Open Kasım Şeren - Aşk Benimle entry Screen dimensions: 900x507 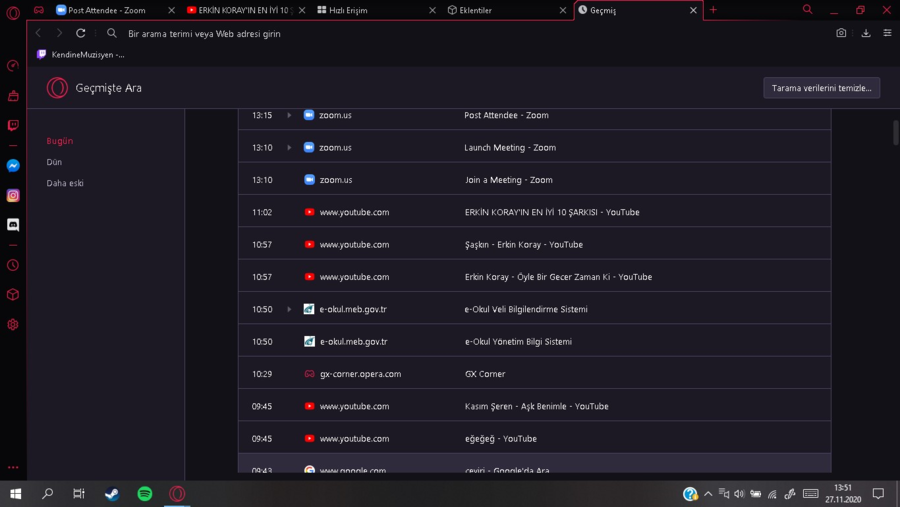(536, 406)
